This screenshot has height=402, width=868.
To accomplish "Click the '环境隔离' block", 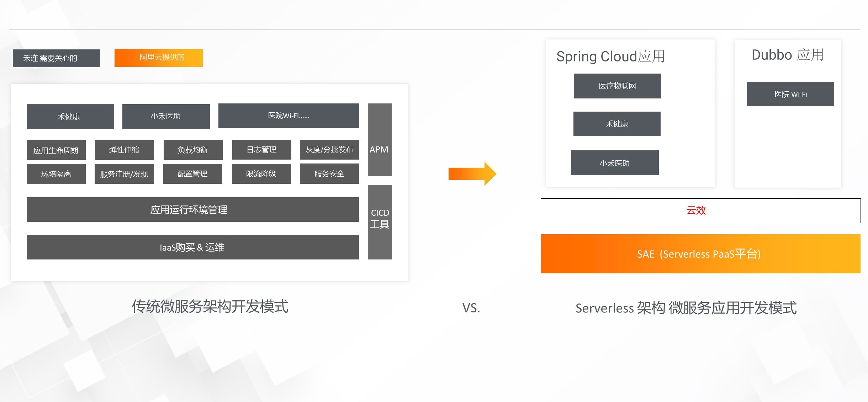I will point(56,174).
